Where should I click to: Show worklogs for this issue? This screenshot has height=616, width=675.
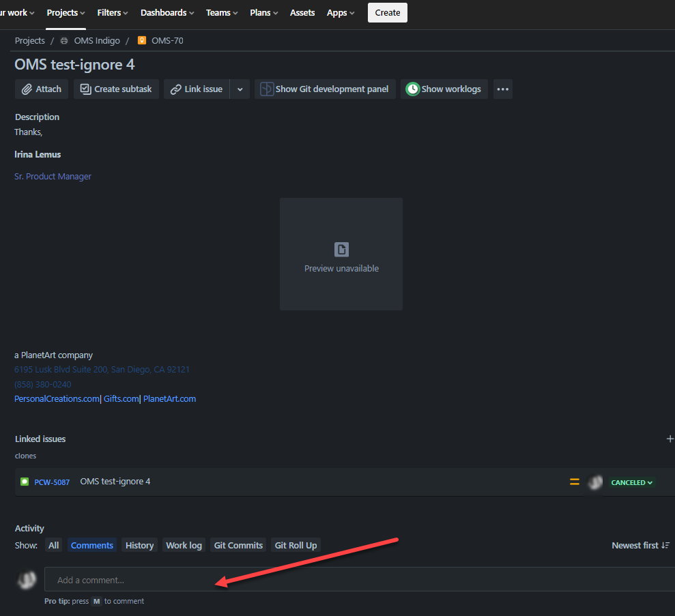(x=444, y=89)
